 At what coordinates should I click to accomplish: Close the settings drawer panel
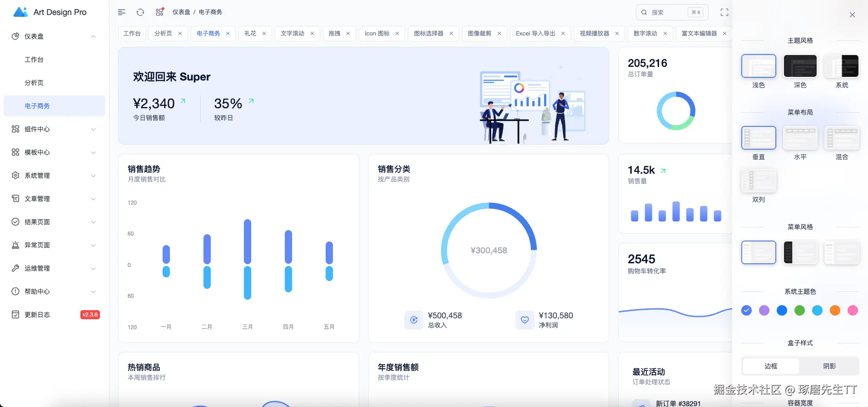point(852,15)
